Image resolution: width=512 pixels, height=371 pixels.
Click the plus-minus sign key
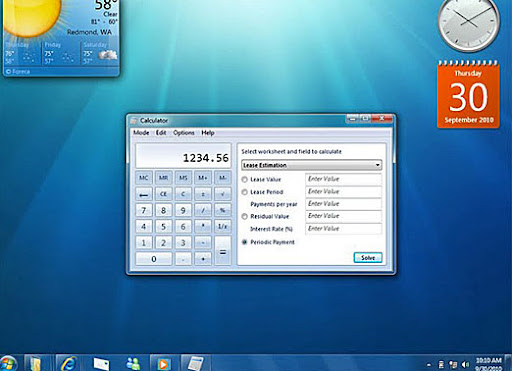pos(203,194)
